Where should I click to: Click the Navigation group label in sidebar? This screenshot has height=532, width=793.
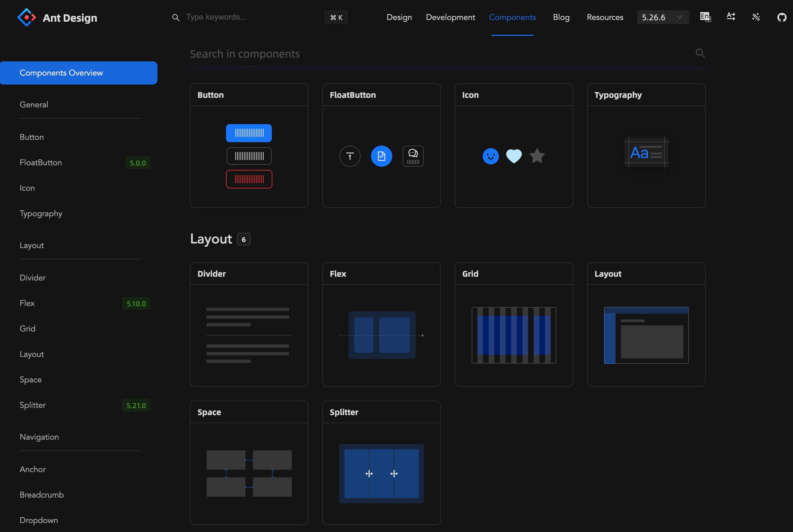click(39, 437)
